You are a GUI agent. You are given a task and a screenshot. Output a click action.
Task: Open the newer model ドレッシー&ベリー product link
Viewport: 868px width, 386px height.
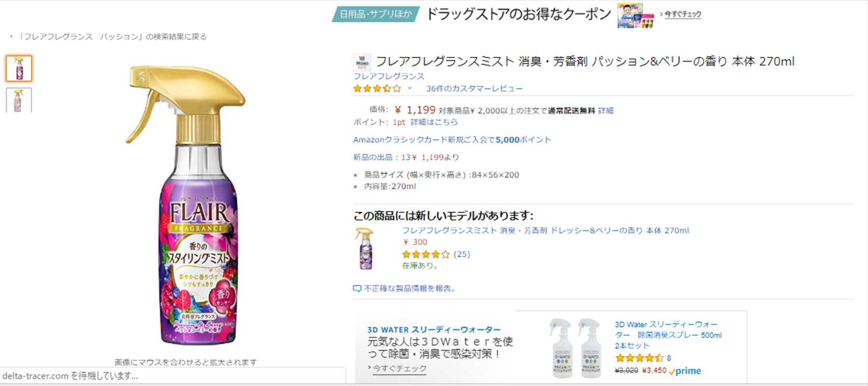[545, 230]
